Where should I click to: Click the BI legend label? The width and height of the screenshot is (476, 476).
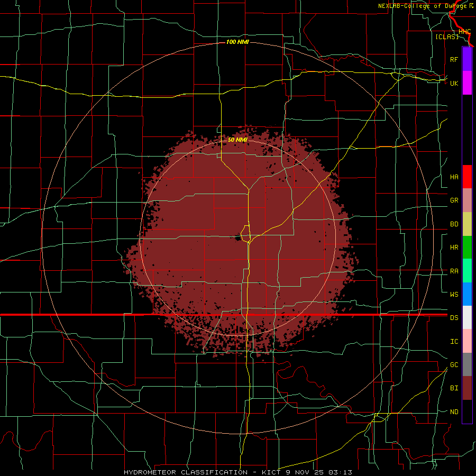pyautogui.click(x=454, y=388)
